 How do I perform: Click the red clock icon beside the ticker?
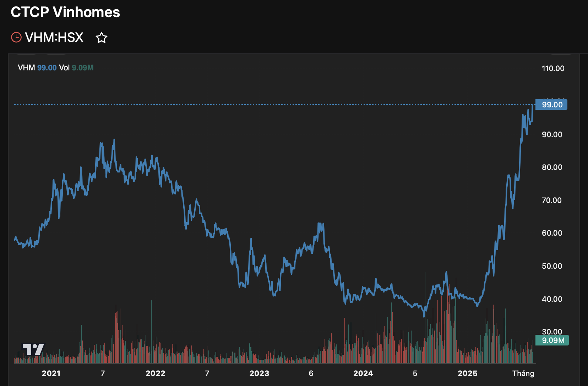click(x=16, y=37)
